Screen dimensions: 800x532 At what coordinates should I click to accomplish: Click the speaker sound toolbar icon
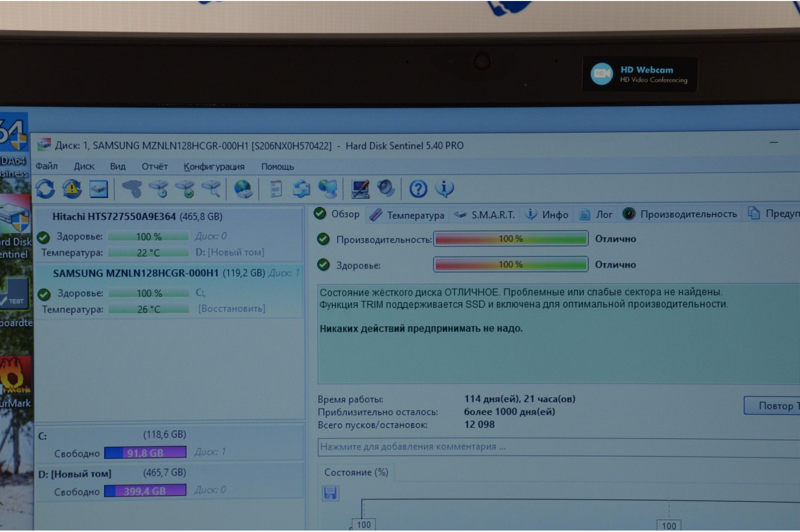coord(386,188)
